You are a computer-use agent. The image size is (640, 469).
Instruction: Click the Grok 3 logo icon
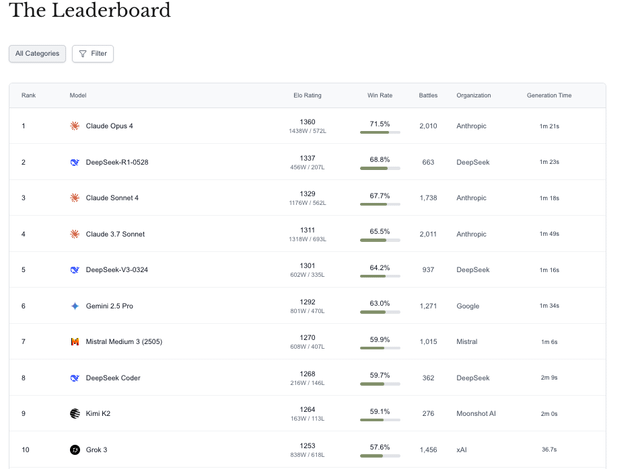click(x=75, y=449)
